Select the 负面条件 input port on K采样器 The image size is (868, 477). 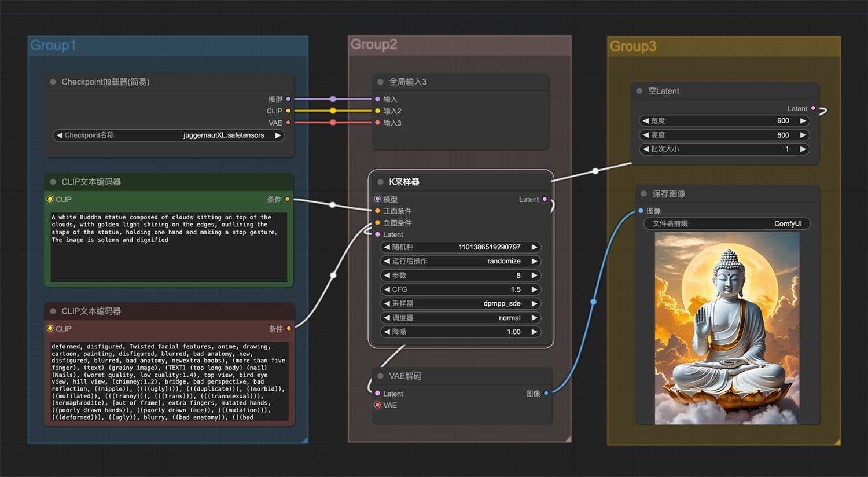pos(378,223)
